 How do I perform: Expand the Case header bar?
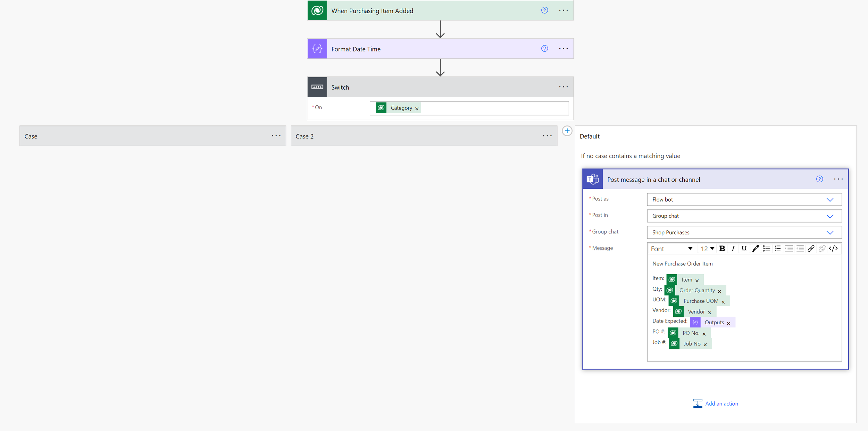click(x=139, y=136)
